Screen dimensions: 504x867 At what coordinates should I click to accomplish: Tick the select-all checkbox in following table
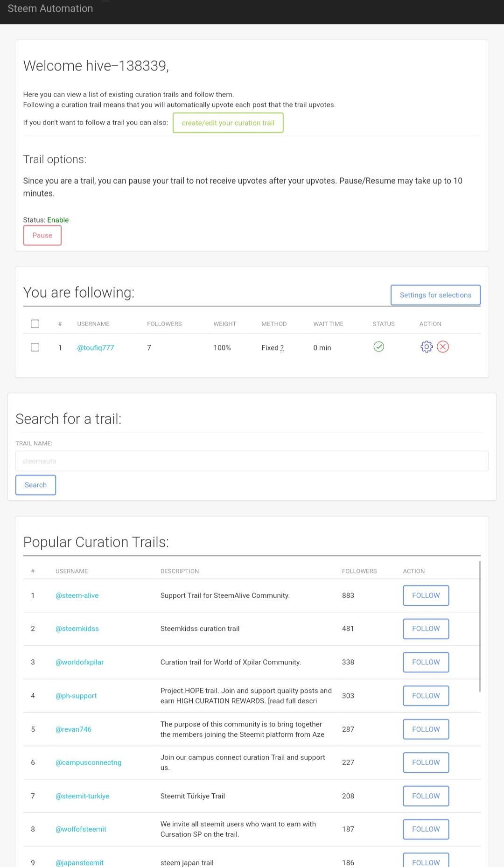(x=35, y=324)
